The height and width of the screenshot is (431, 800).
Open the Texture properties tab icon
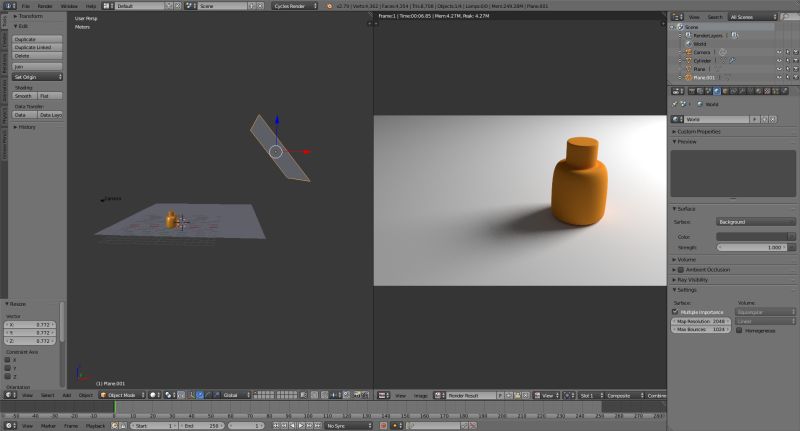766,91
